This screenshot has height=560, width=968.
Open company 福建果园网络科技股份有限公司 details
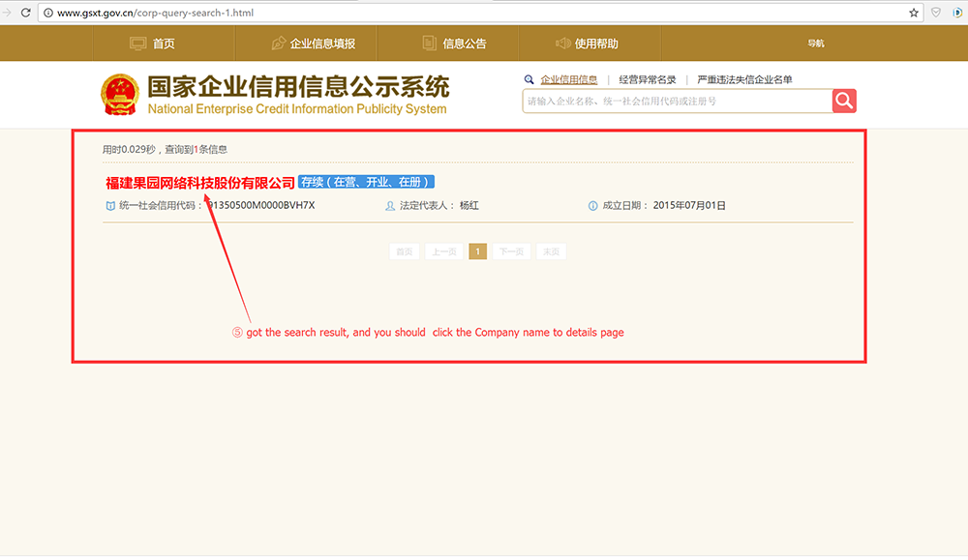click(x=200, y=183)
